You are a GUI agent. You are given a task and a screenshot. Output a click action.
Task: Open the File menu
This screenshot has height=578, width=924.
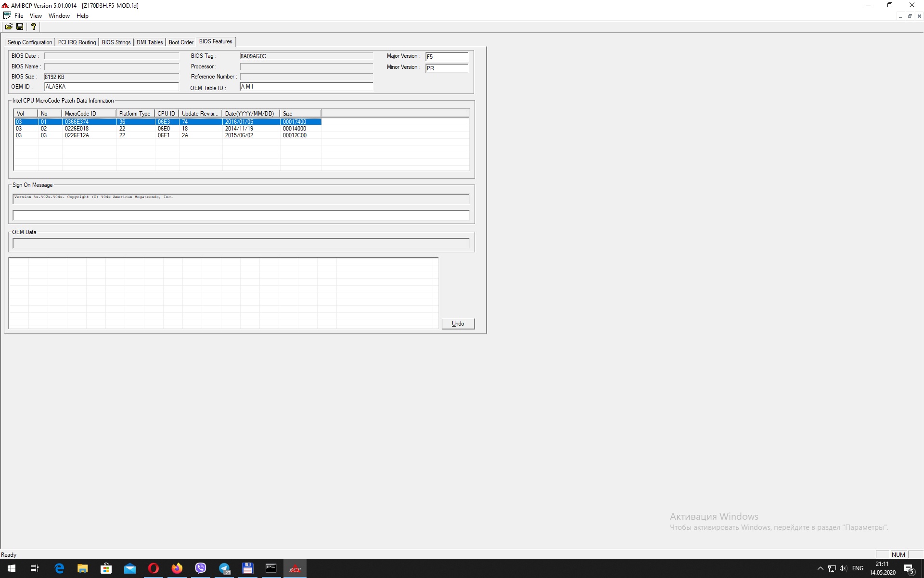tap(19, 16)
